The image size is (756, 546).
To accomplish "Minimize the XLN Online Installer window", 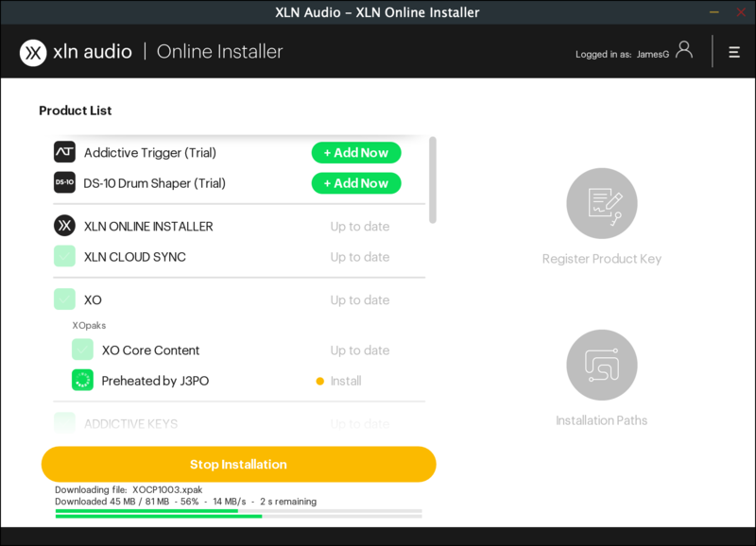I will [714, 12].
